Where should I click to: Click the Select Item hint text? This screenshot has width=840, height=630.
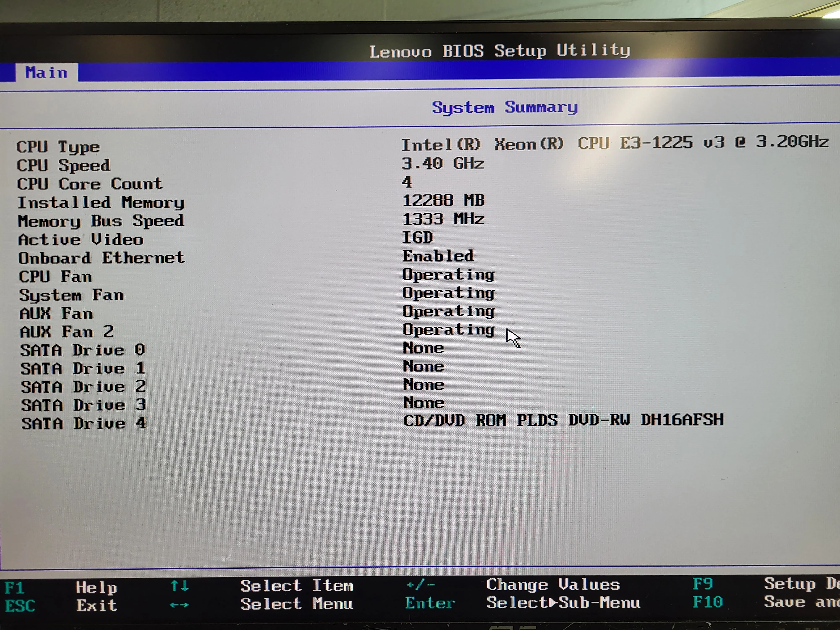pos(297,585)
